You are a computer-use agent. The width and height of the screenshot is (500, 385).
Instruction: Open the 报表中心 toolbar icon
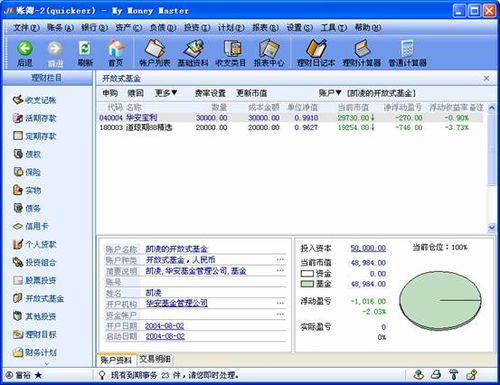tap(269, 49)
